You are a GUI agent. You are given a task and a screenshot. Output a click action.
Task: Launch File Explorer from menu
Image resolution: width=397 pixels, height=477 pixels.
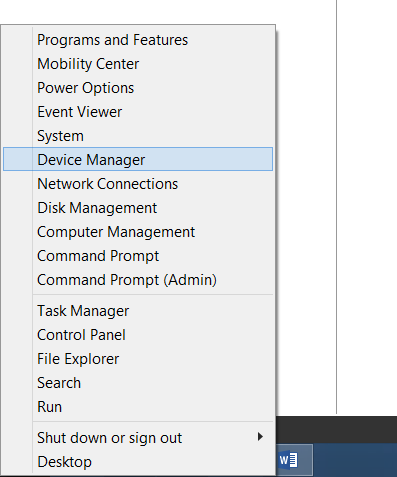[138, 359]
